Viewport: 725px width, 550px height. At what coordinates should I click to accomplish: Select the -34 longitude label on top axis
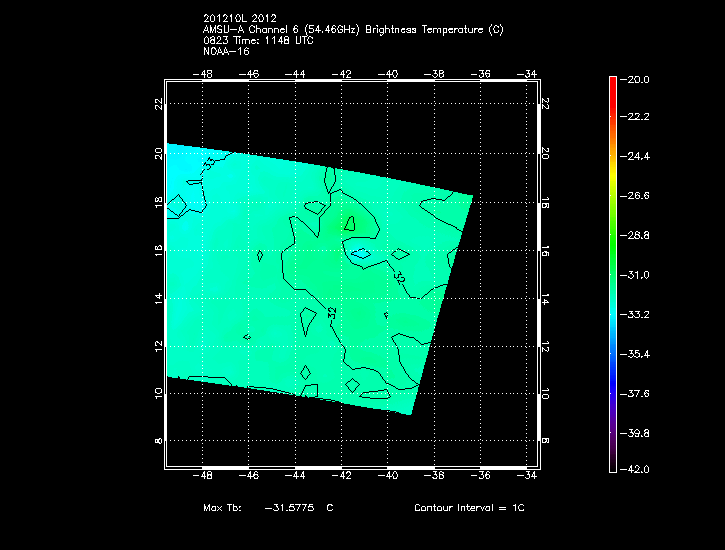(529, 73)
